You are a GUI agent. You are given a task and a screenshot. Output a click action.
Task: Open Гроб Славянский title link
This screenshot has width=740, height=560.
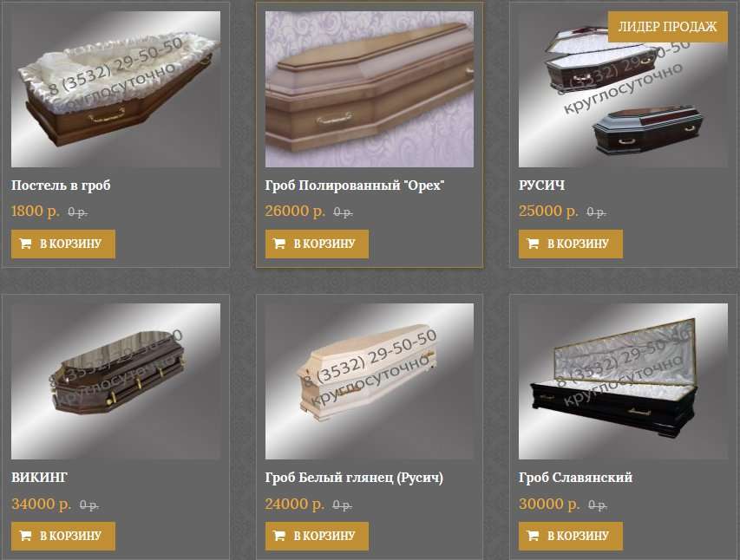(x=575, y=478)
